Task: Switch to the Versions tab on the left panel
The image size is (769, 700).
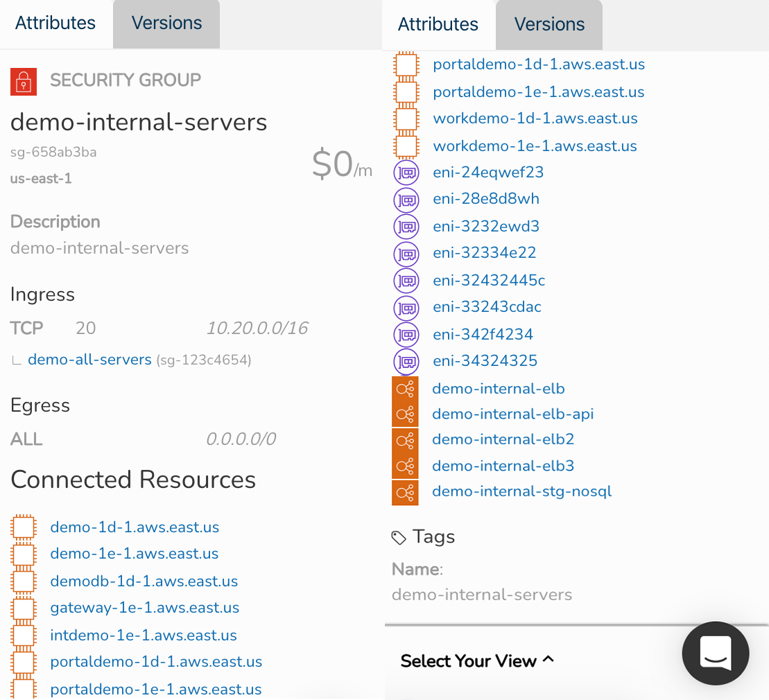Action: coord(166,23)
